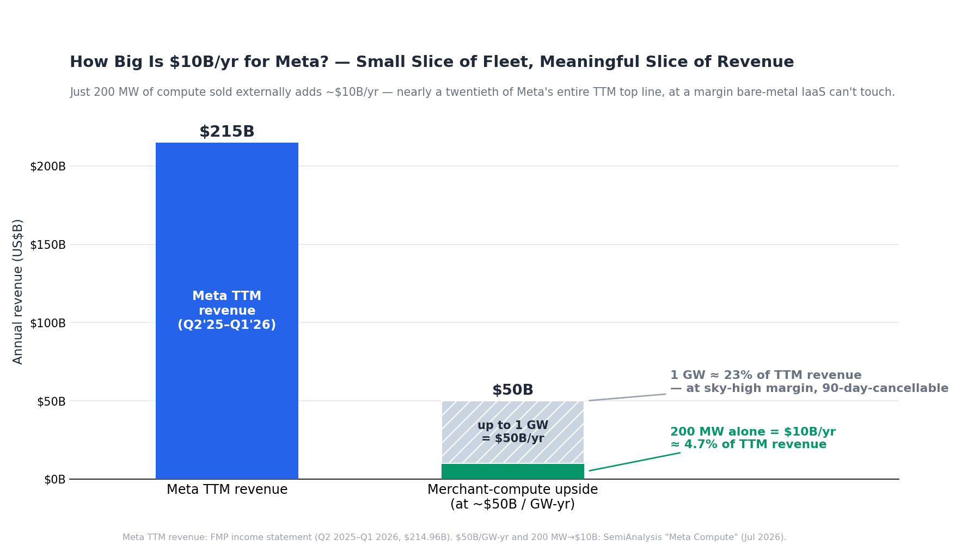Click the $50B value label above the hatched bar
Image resolution: width=980 pixels, height=551 pixels.
[x=513, y=390]
